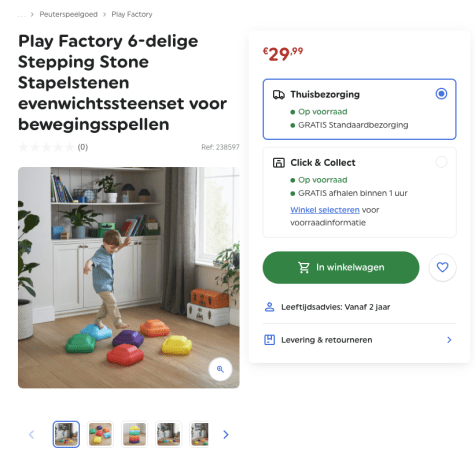This screenshot has height=456, width=475.
Task: Click the star rating icons
Action: pos(46,147)
